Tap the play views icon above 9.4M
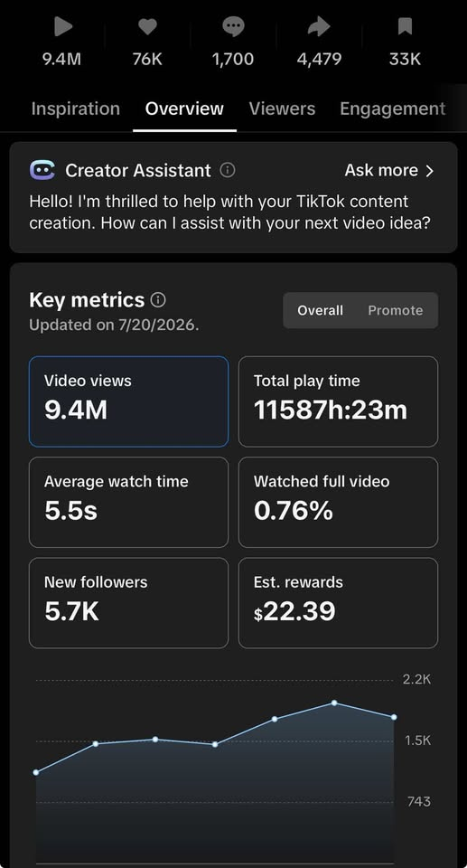Image resolution: width=467 pixels, height=868 pixels. tap(63, 27)
